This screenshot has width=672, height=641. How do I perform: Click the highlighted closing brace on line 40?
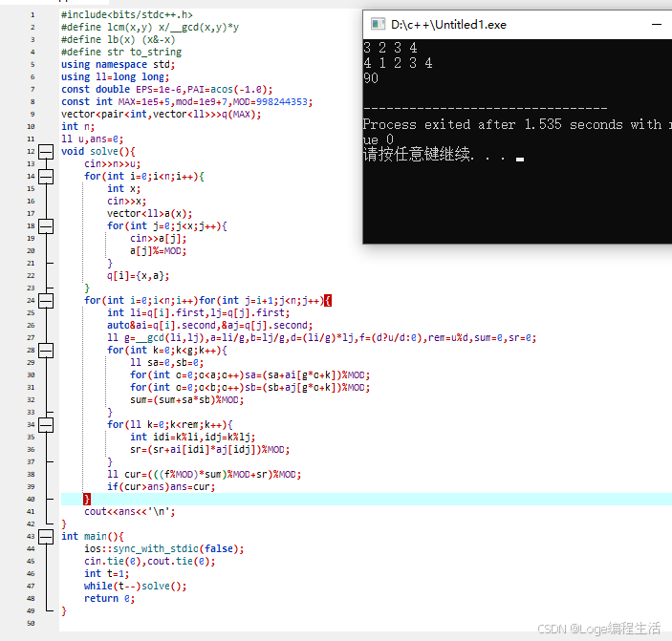(x=87, y=499)
